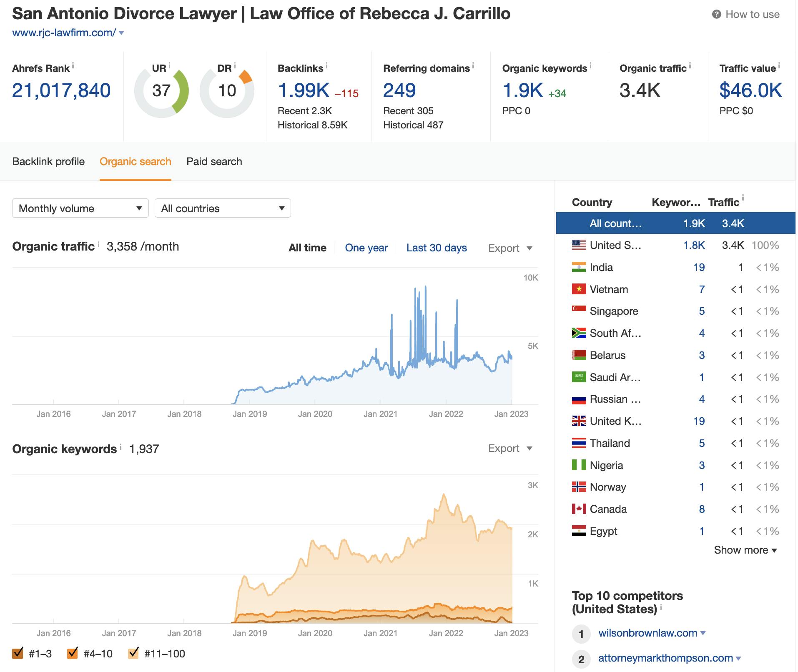Click the Thailand flag icon
Image resolution: width=798 pixels, height=672 pixels.
tap(579, 443)
